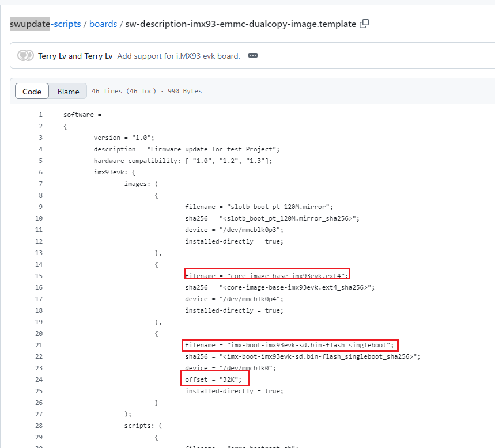Select line number 1 in the gutter
The width and height of the screenshot is (495, 448).
coord(40,115)
